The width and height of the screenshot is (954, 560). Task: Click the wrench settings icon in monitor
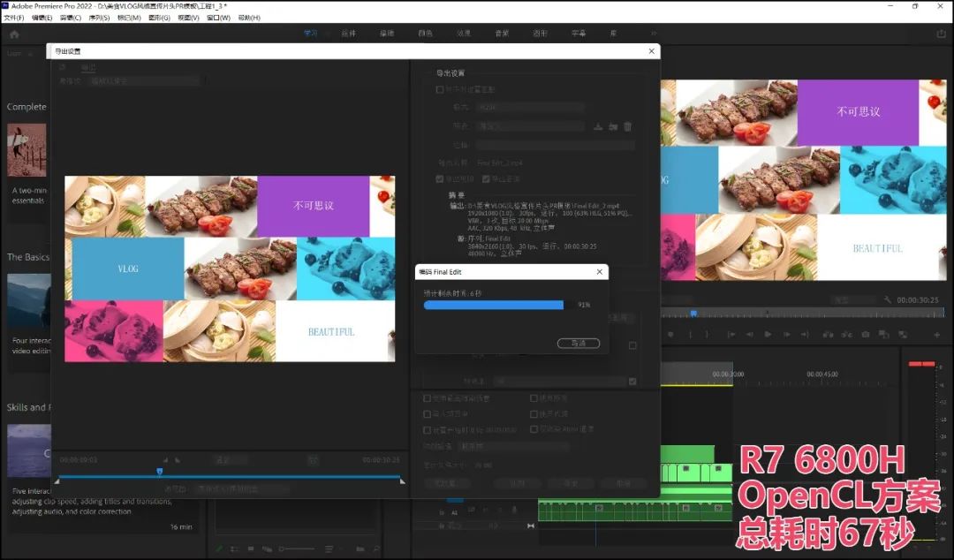pos(888,300)
